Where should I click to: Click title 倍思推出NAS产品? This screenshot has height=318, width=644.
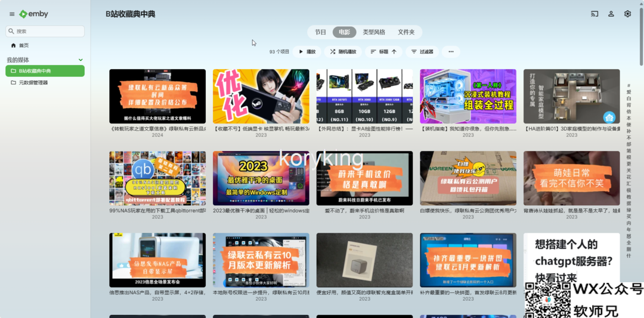click(x=157, y=293)
